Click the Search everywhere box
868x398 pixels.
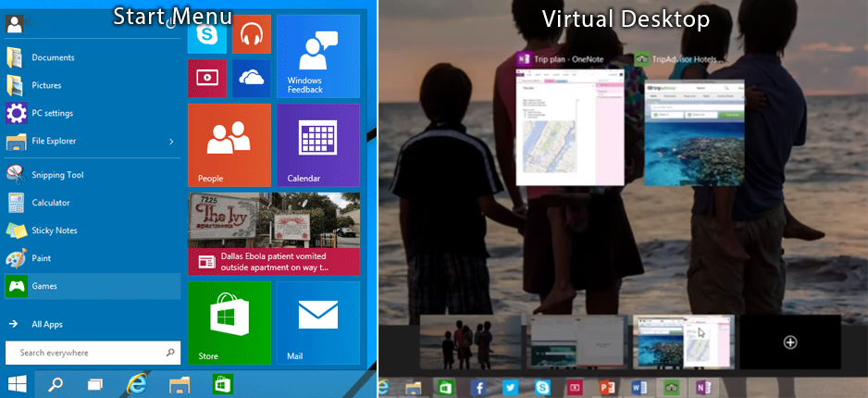[93, 353]
